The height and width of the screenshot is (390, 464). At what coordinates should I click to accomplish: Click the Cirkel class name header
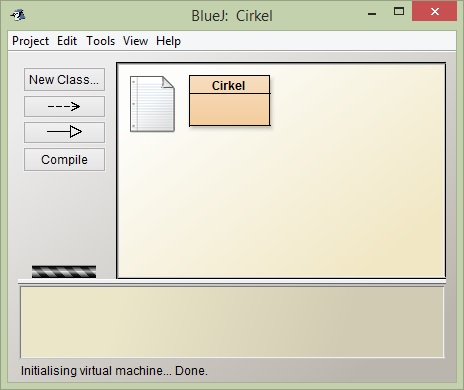(x=230, y=85)
